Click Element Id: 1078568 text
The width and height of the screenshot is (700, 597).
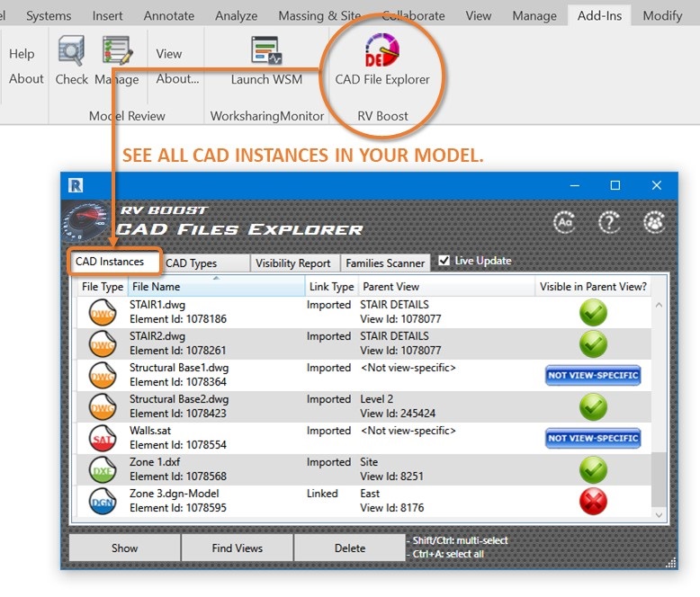coord(177,477)
